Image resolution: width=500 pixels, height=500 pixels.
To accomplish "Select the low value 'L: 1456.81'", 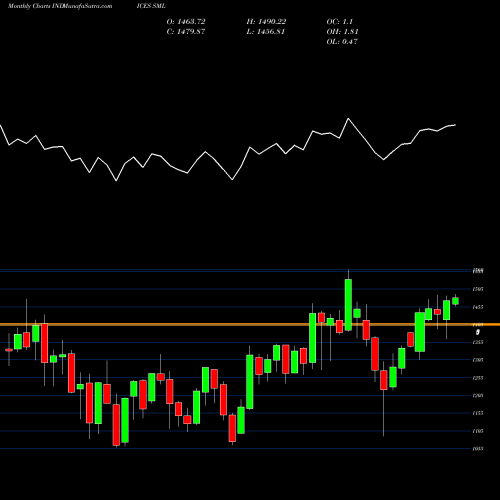I will tap(266, 32).
